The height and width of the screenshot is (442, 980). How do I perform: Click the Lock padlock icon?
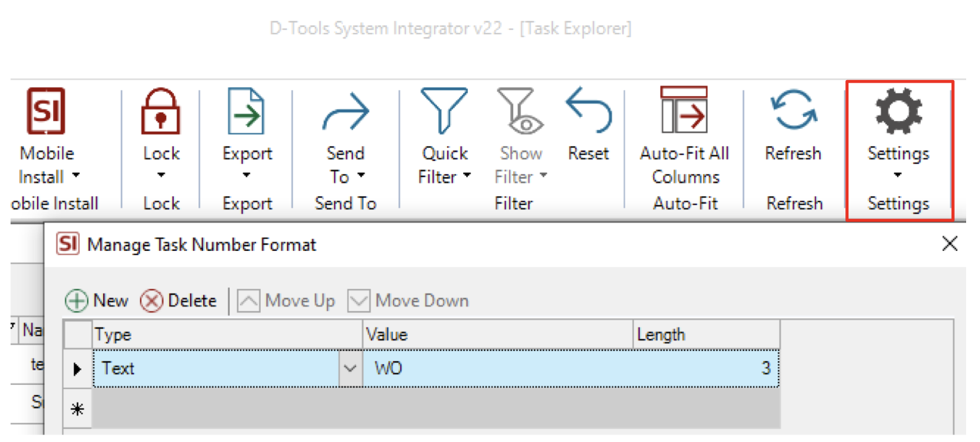(x=161, y=111)
